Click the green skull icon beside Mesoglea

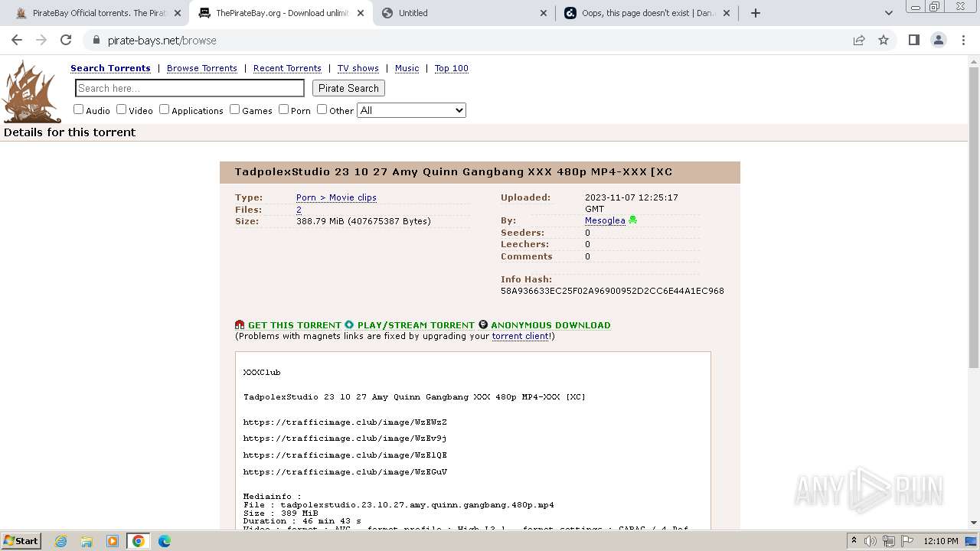(632, 220)
